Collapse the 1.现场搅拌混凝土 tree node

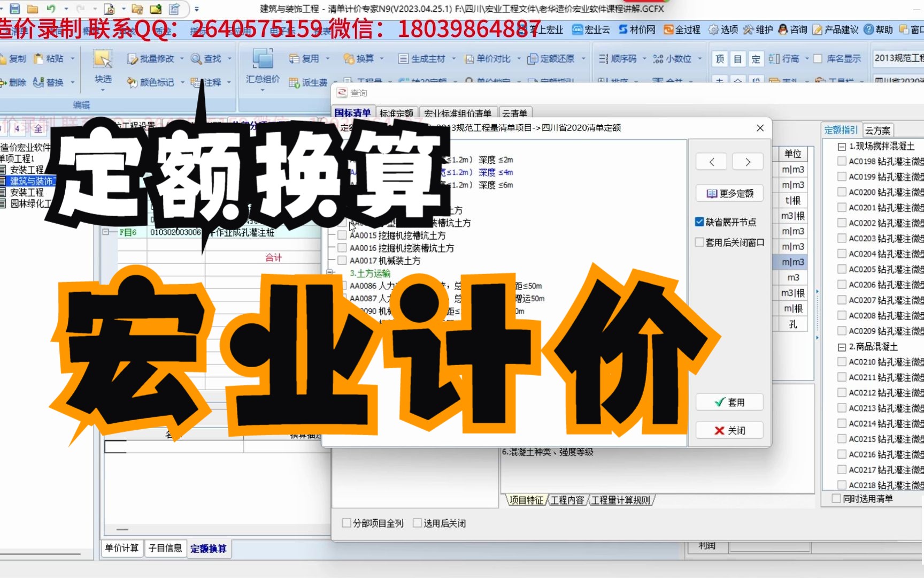tap(842, 146)
